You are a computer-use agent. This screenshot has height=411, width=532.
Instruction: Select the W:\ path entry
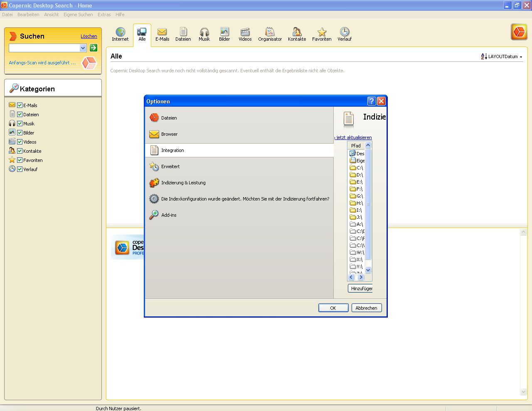(357, 252)
